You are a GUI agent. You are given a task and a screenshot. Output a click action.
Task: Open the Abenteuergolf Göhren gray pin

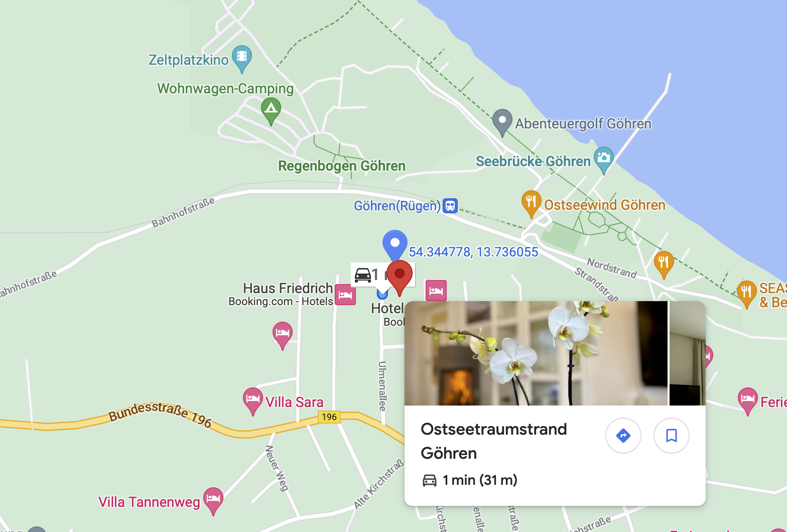pos(502,121)
